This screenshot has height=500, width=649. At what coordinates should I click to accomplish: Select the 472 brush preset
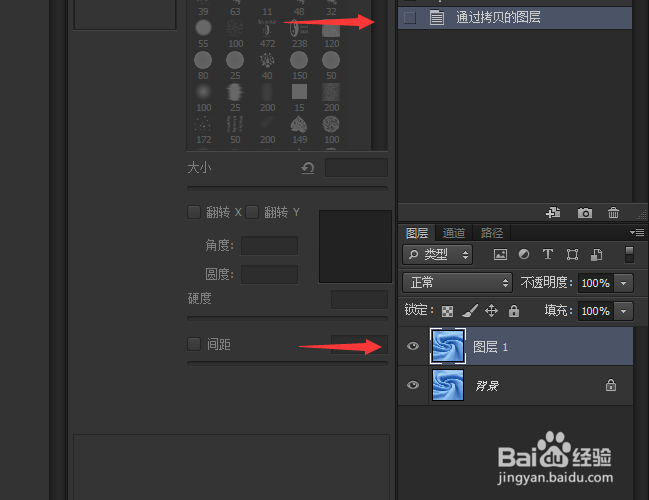267,33
